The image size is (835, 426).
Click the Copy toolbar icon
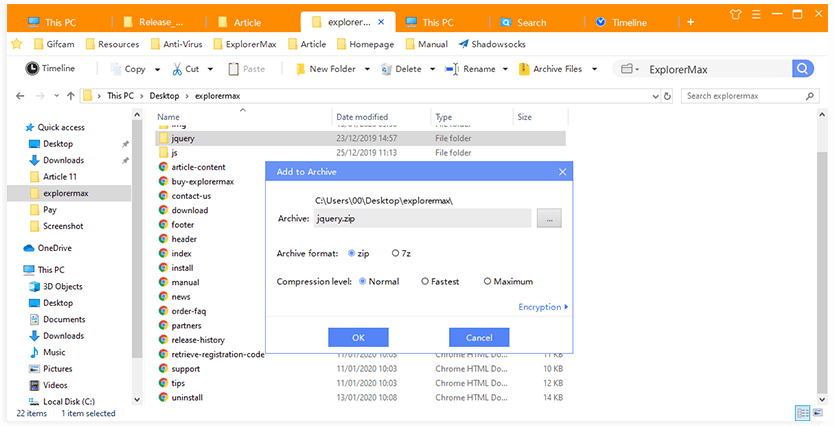(117, 69)
